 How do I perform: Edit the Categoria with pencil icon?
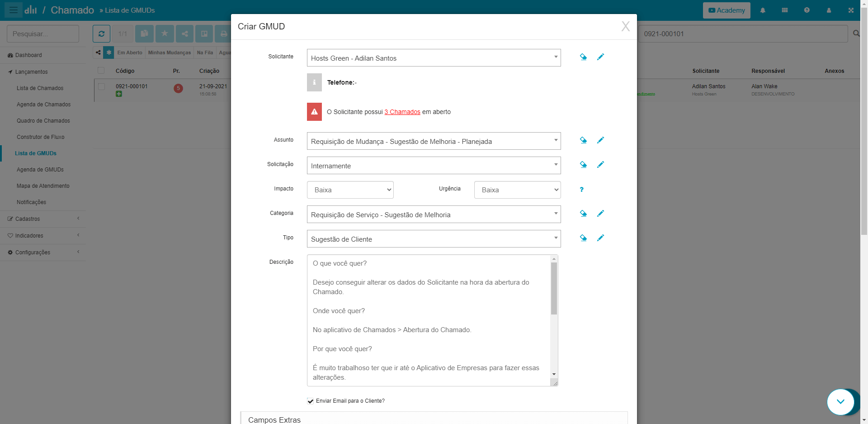click(x=600, y=214)
